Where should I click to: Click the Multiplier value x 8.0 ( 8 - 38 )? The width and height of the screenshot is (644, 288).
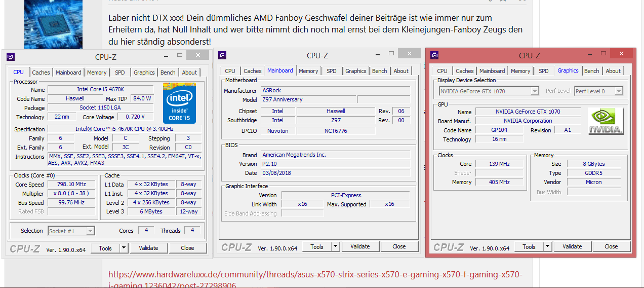[71, 194]
